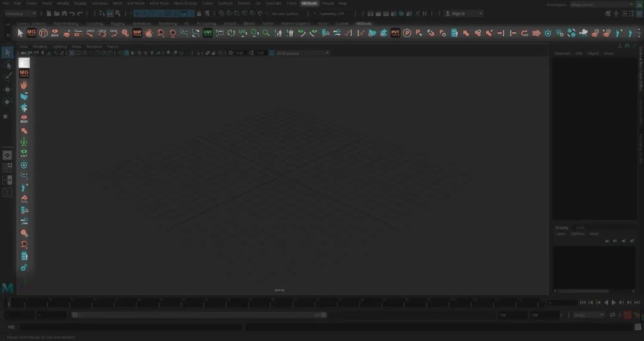Open the Windows menu

[100, 4]
